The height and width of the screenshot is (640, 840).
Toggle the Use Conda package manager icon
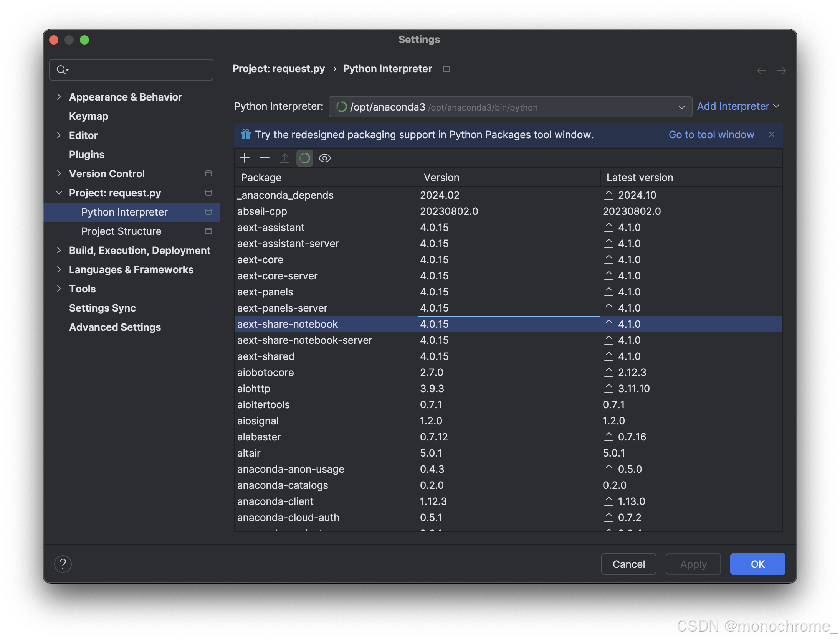pyautogui.click(x=305, y=158)
